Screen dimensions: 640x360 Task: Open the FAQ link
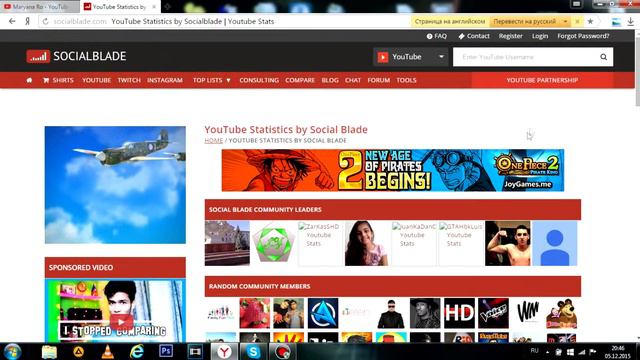tap(436, 36)
